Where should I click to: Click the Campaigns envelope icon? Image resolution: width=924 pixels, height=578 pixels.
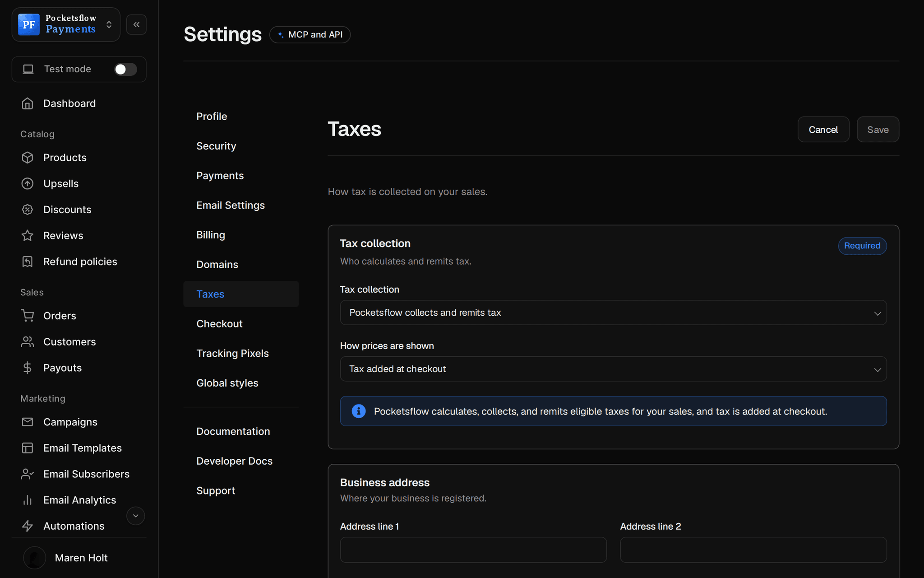click(28, 422)
